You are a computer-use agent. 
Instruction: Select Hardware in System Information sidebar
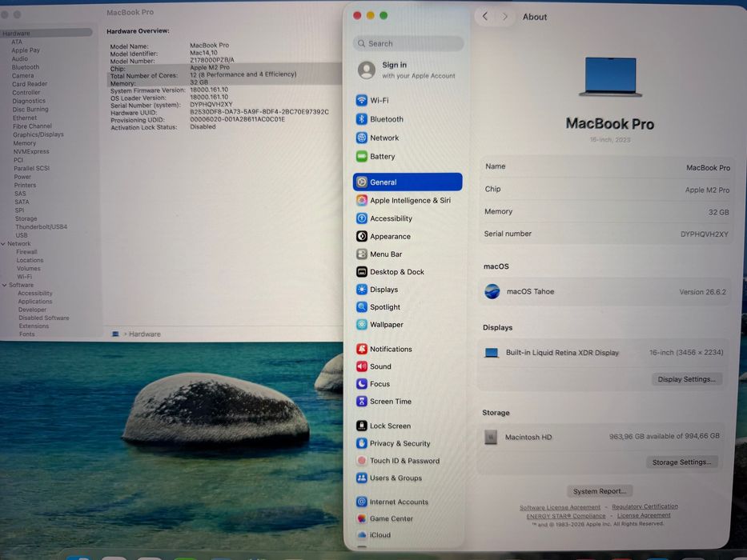pos(46,33)
